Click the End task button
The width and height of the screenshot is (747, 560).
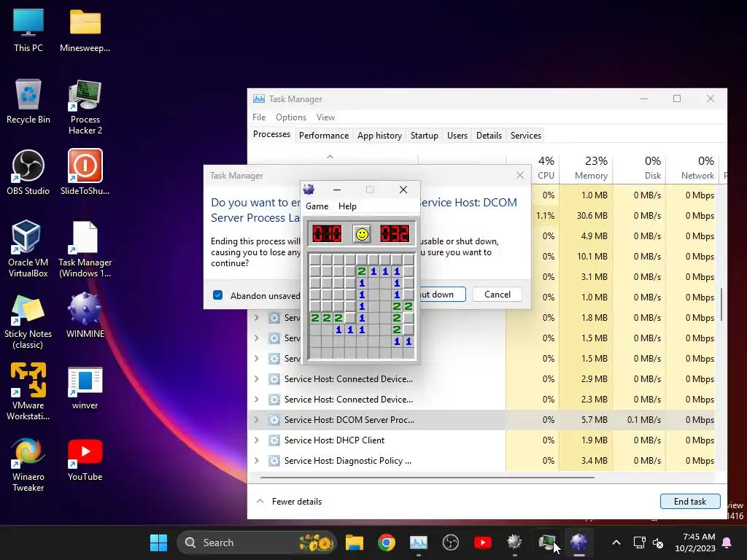tap(690, 502)
